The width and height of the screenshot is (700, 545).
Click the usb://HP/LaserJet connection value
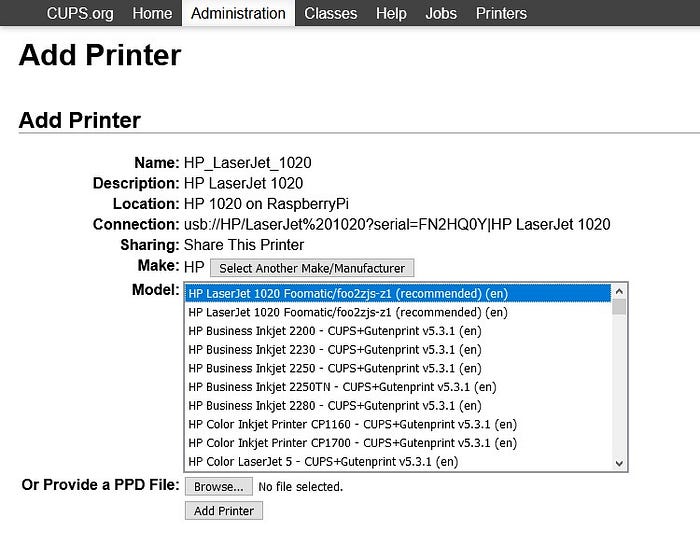(x=397, y=224)
